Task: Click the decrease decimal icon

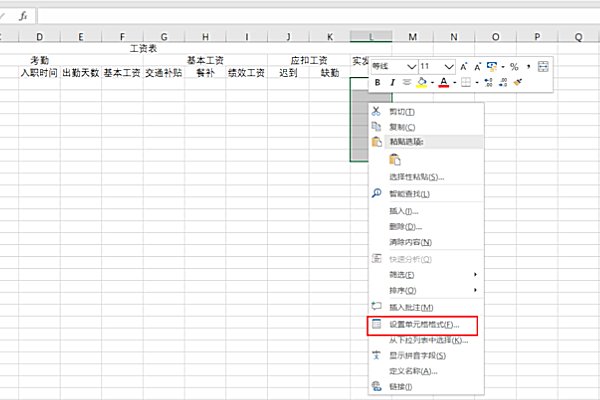Action: click(x=503, y=82)
